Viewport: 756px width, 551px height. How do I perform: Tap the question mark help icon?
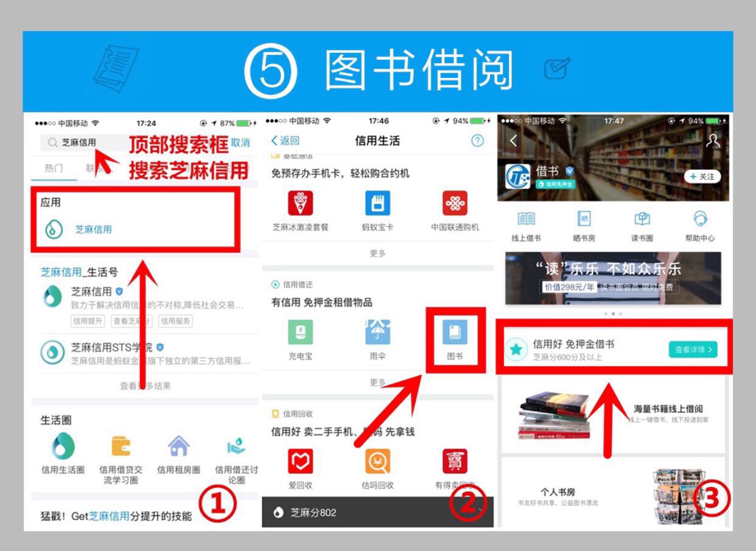tap(477, 140)
